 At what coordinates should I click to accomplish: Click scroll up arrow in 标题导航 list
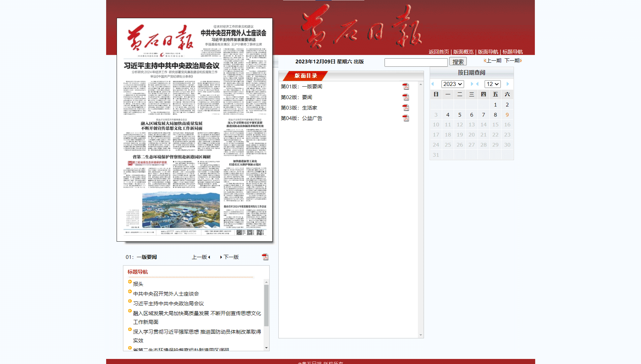[x=267, y=282]
